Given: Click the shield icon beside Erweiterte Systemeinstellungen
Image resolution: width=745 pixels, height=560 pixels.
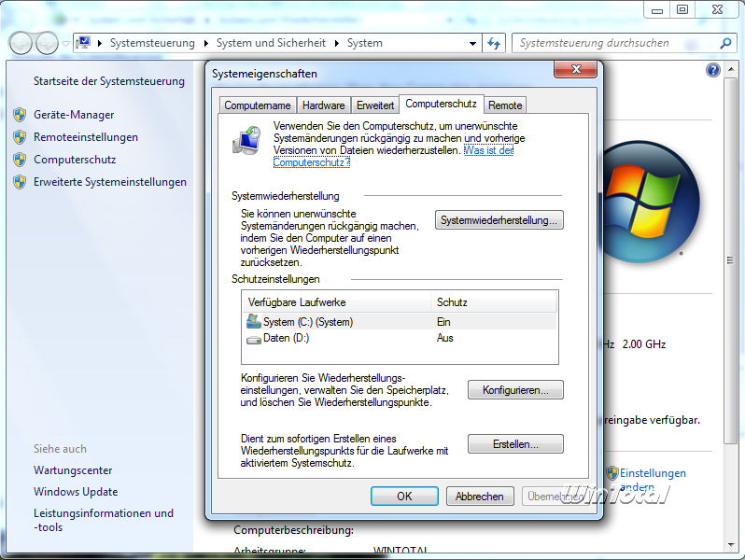Looking at the screenshot, I should [x=20, y=182].
